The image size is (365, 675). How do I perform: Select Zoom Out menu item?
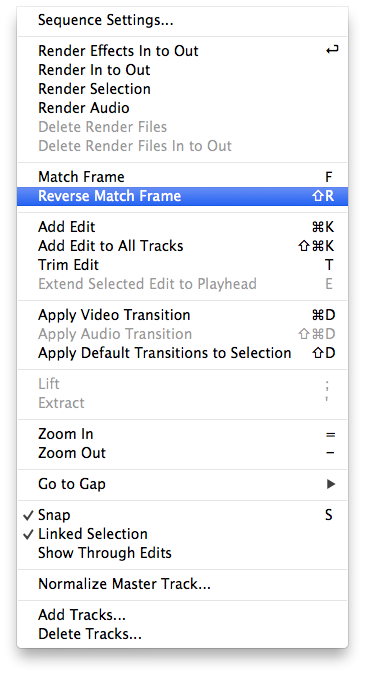182,453
